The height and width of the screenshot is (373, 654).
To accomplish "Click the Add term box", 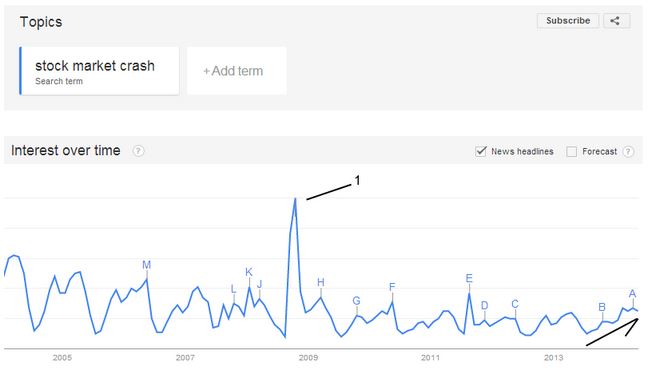I will coord(236,71).
